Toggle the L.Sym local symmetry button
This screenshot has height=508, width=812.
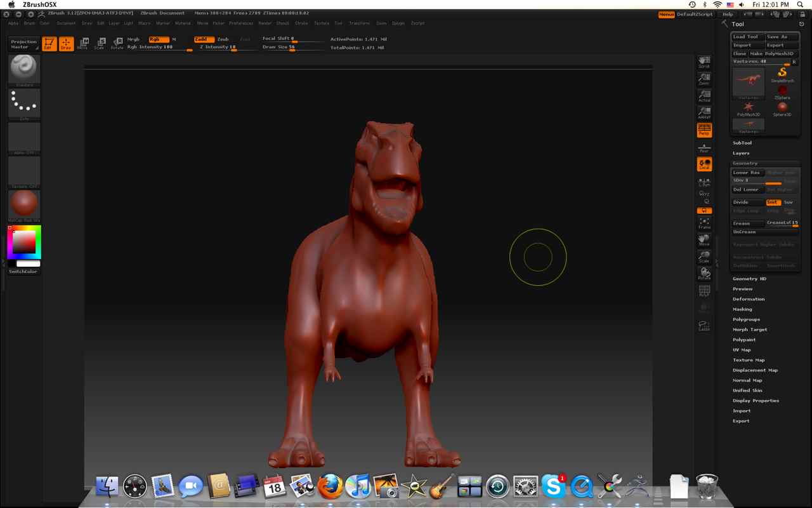pos(704,182)
